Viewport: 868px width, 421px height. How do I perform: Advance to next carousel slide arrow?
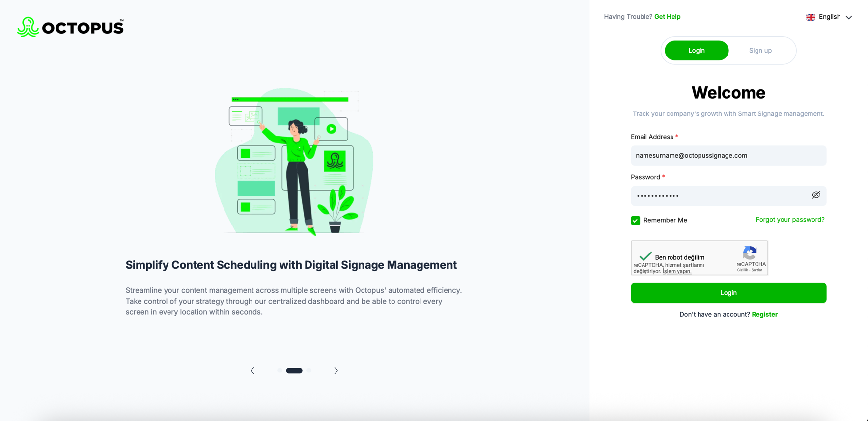(x=336, y=371)
